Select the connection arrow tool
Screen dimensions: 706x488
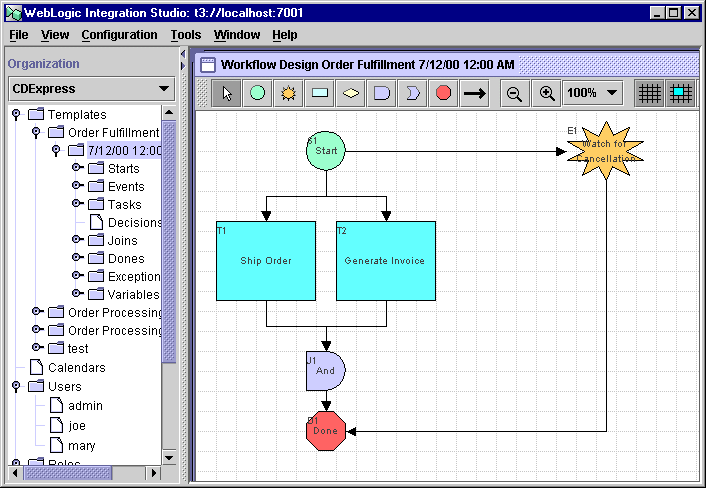click(475, 93)
